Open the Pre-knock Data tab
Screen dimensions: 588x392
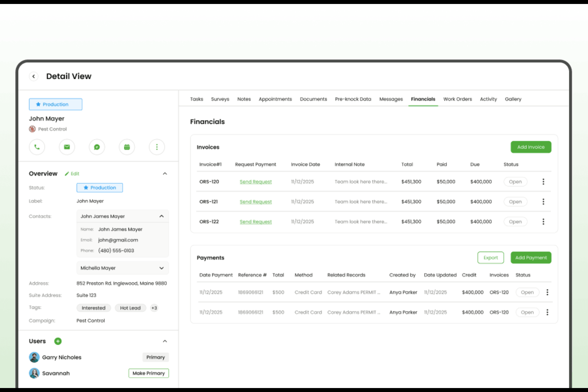[353, 99]
